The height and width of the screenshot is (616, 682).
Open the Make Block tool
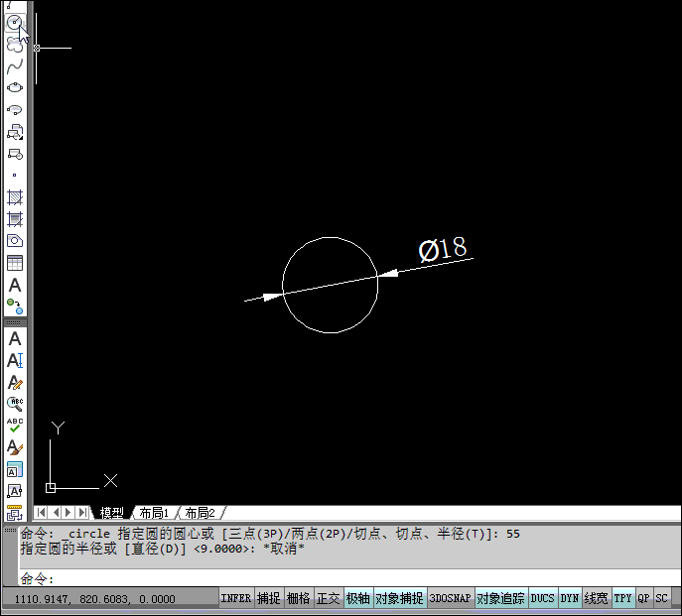pyautogui.click(x=15, y=154)
